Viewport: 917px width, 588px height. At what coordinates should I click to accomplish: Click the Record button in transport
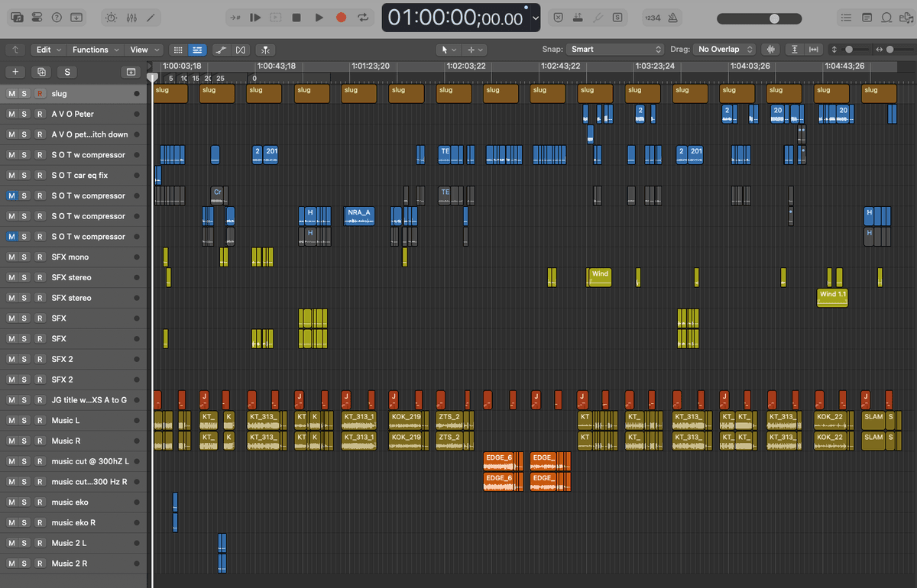click(x=341, y=17)
